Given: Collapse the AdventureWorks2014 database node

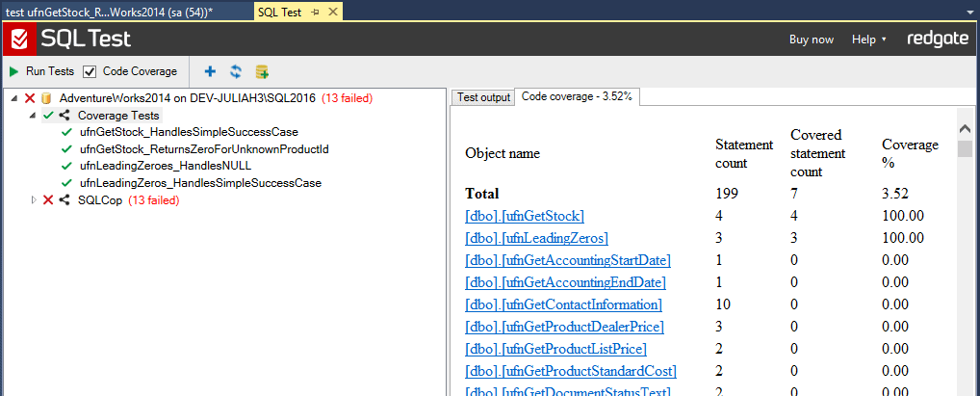Looking at the screenshot, I should point(14,98).
